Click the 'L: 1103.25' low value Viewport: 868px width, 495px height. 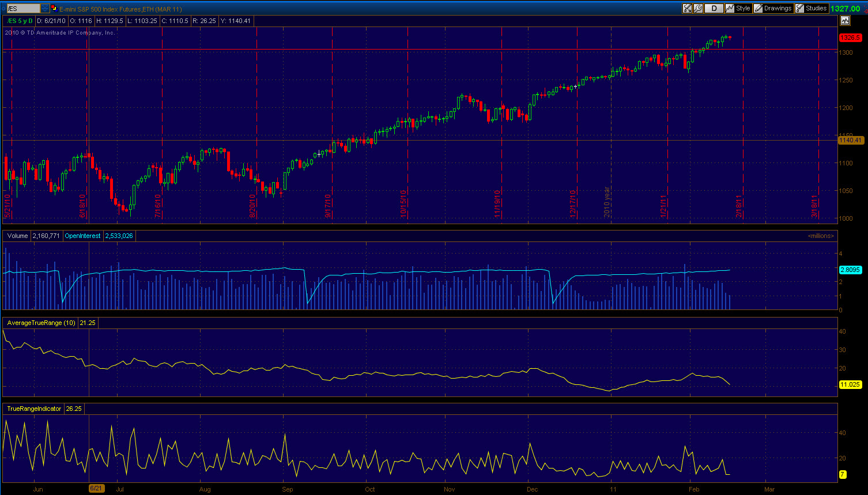[x=142, y=21]
